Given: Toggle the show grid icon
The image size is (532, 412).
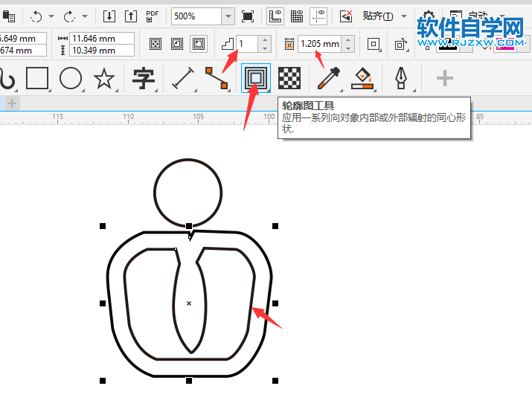Looking at the screenshot, I should pos(297,16).
